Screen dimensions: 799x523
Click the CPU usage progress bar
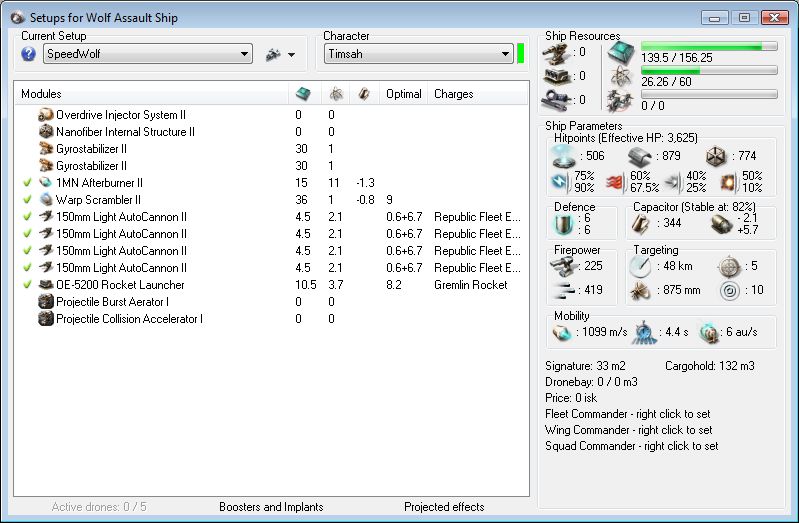coord(709,46)
